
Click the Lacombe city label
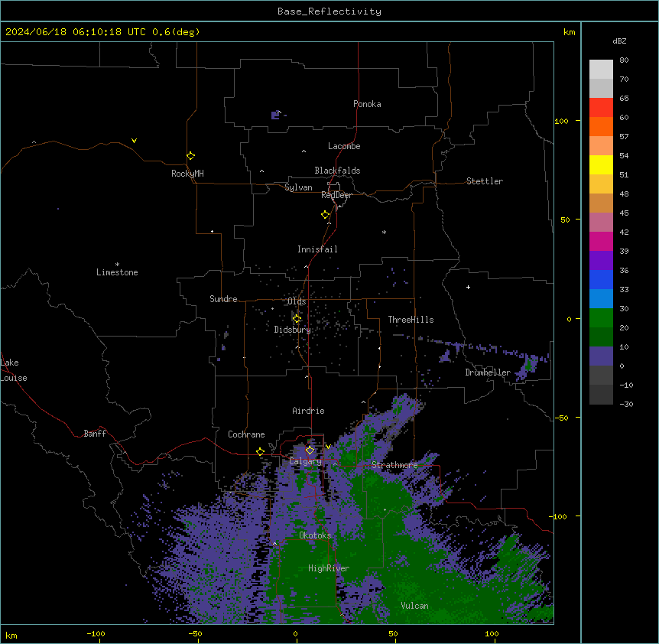344,146
